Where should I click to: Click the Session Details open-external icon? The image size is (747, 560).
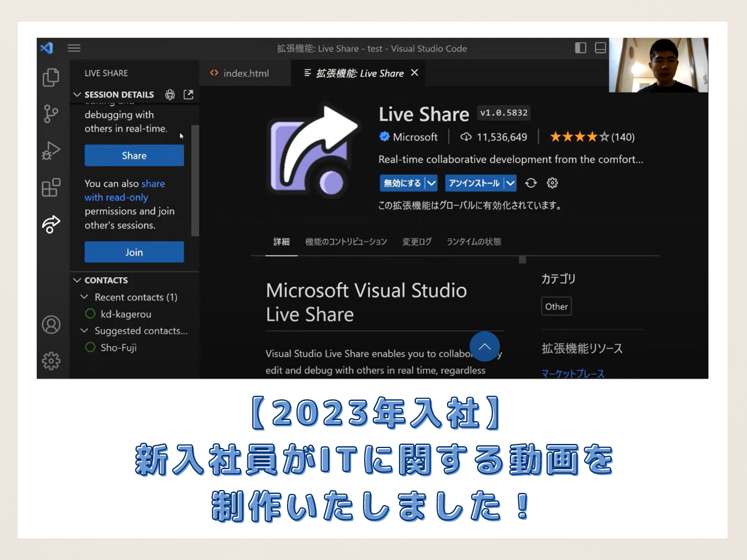(x=188, y=94)
